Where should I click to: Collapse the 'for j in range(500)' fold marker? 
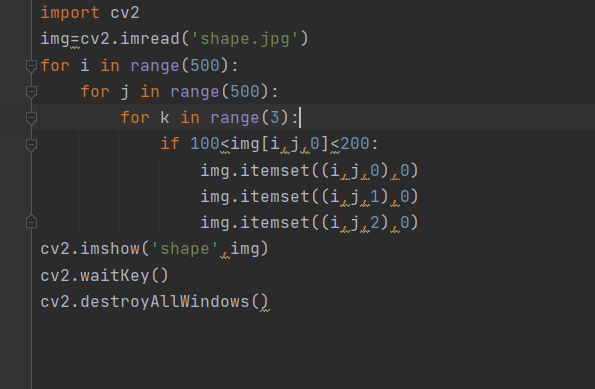tap(31, 92)
